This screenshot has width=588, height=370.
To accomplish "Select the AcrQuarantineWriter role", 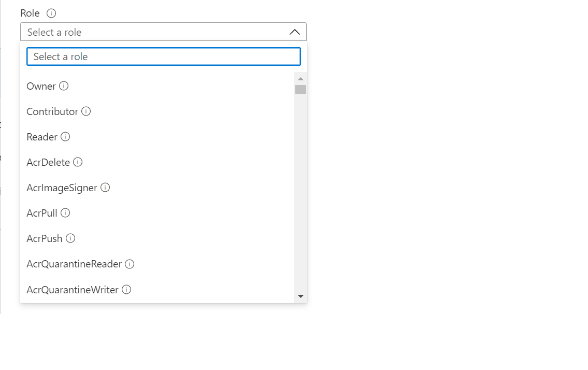I will coord(73,289).
